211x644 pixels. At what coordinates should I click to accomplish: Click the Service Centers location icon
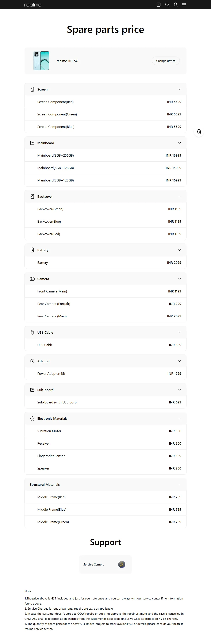pos(122,564)
